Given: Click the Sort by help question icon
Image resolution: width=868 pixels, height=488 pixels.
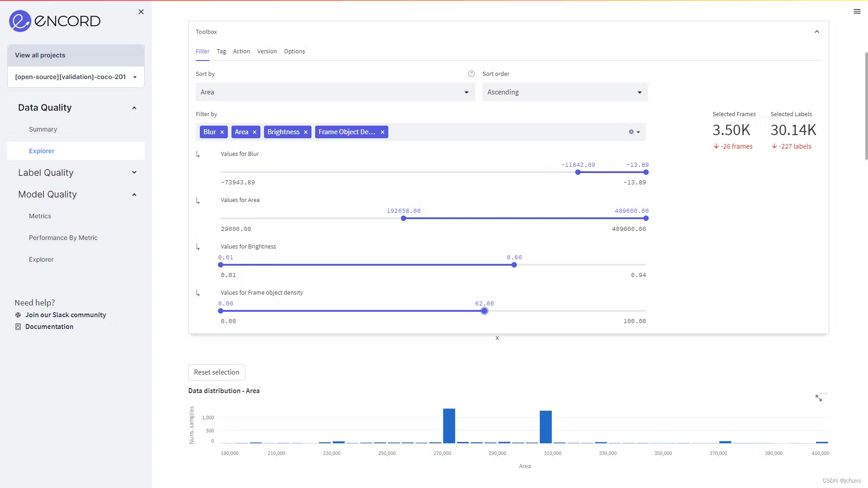Looking at the screenshot, I should [471, 74].
